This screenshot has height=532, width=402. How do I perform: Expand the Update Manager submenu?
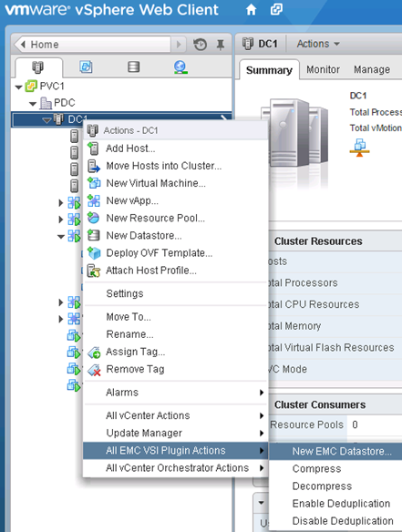tap(175, 433)
